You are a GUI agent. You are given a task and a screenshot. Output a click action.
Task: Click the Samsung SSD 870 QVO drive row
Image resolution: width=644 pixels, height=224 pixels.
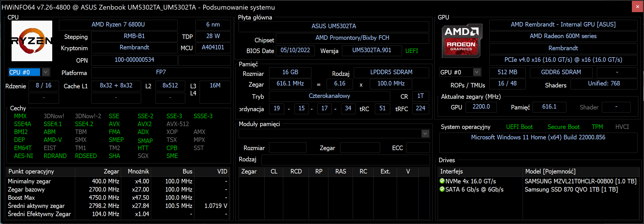[571, 189]
